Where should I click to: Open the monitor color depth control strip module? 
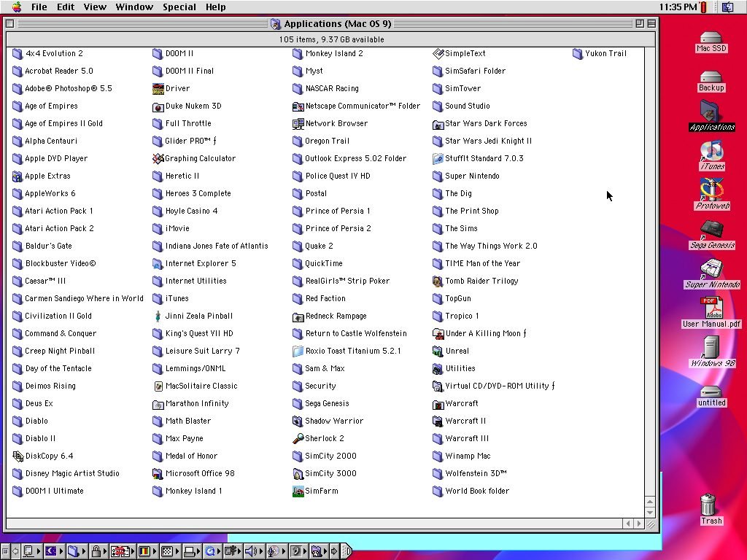pyautogui.click(x=147, y=551)
